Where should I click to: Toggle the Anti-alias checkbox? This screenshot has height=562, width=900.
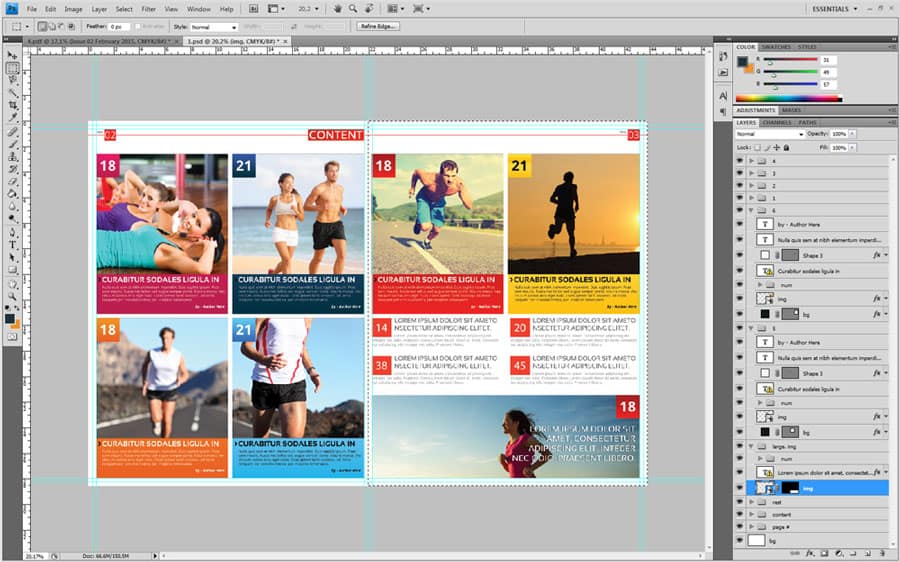[x=138, y=26]
